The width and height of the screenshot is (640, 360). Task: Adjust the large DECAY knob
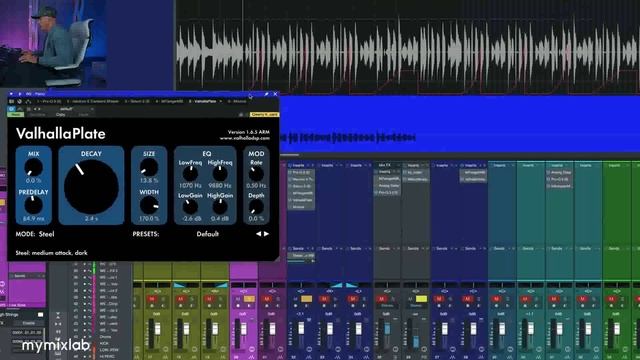point(91,187)
